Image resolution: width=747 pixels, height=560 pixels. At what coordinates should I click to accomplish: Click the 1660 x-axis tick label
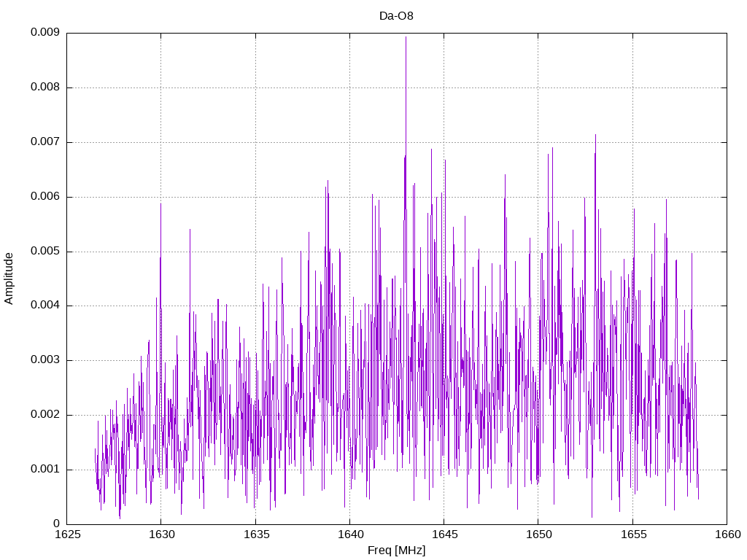[x=727, y=534]
